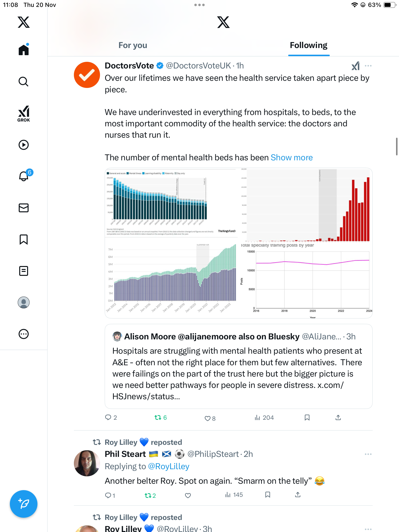Open the video play icon in sidebar
The height and width of the screenshot is (532, 399).
[24, 145]
